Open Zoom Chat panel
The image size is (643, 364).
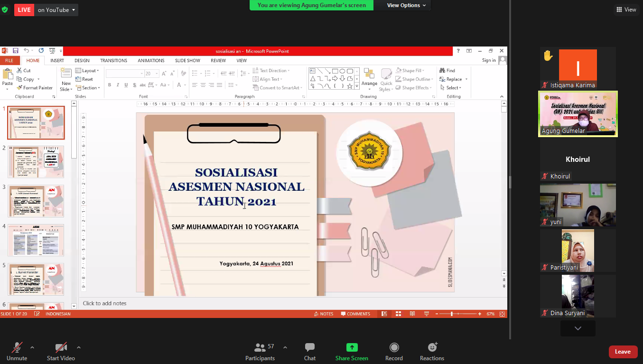[310, 352]
